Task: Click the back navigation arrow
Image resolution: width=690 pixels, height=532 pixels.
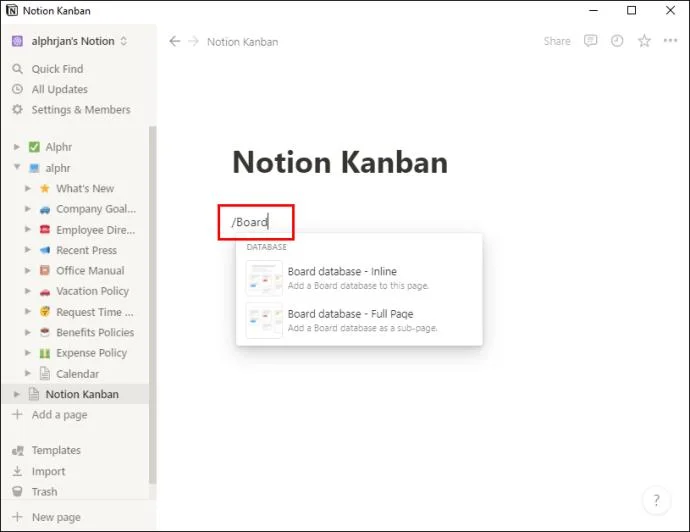Action: [x=175, y=41]
